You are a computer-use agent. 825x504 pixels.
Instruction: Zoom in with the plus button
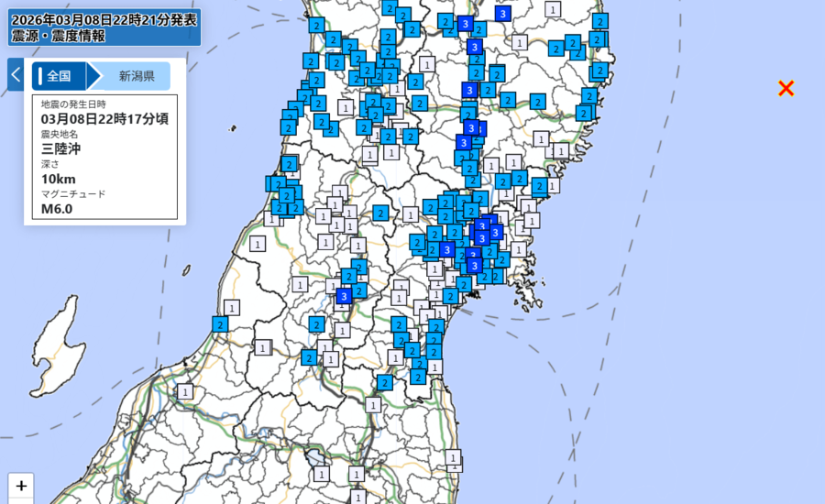point(21,486)
